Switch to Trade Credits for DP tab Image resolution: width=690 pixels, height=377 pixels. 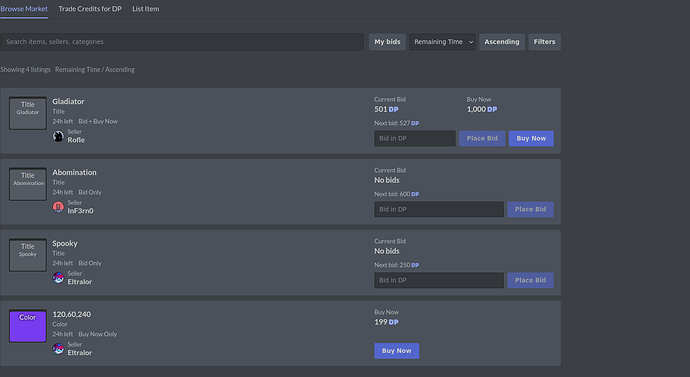tap(90, 9)
